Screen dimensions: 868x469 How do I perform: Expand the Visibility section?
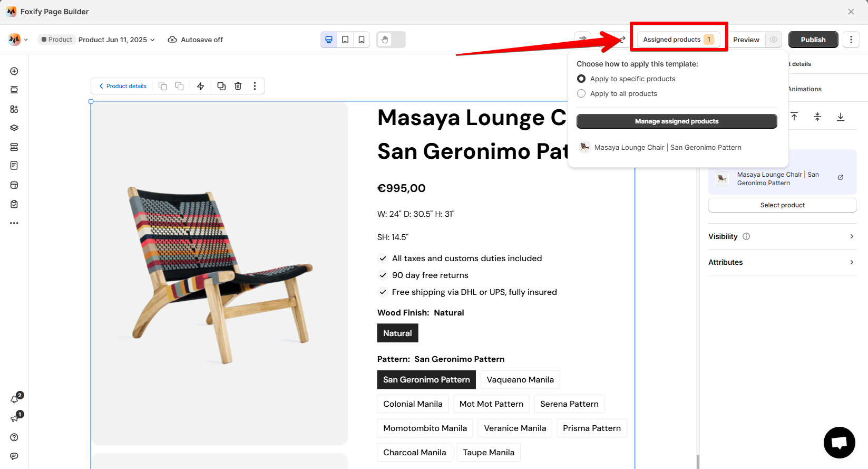(x=783, y=236)
